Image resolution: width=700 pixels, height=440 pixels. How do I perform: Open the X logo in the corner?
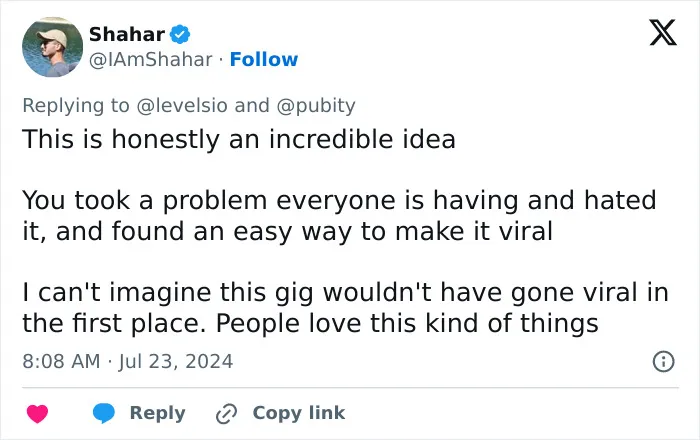pyautogui.click(x=663, y=32)
